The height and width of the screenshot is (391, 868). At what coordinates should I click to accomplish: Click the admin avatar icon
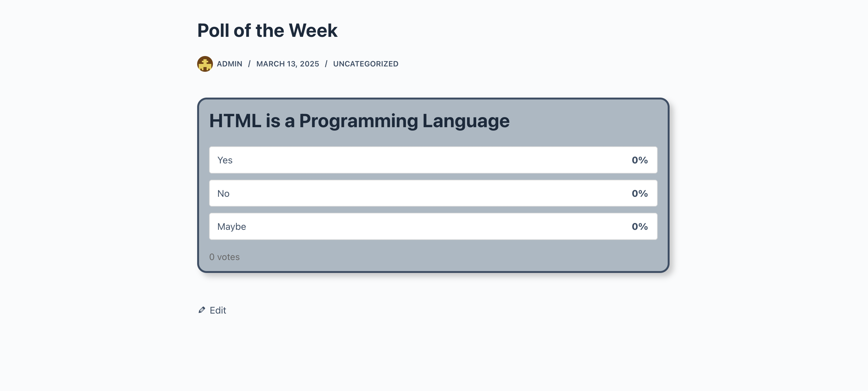point(205,64)
